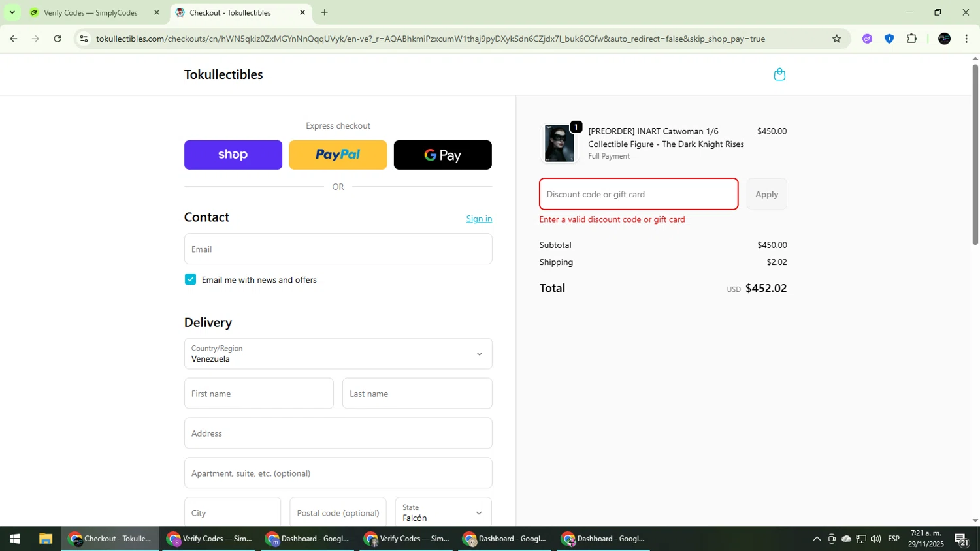Open the shopping bag cart icon
Image resolution: width=980 pixels, height=551 pixels.
779,74
